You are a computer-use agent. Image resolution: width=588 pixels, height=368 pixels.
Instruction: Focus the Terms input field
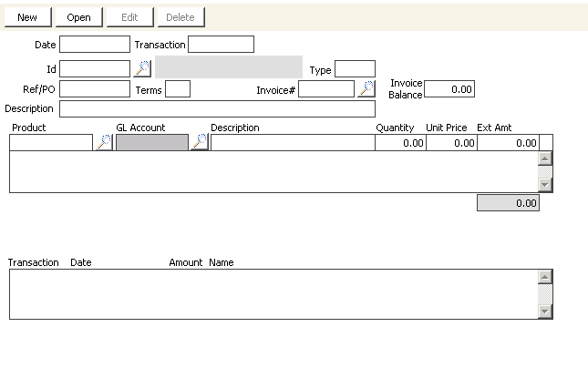click(178, 89)
